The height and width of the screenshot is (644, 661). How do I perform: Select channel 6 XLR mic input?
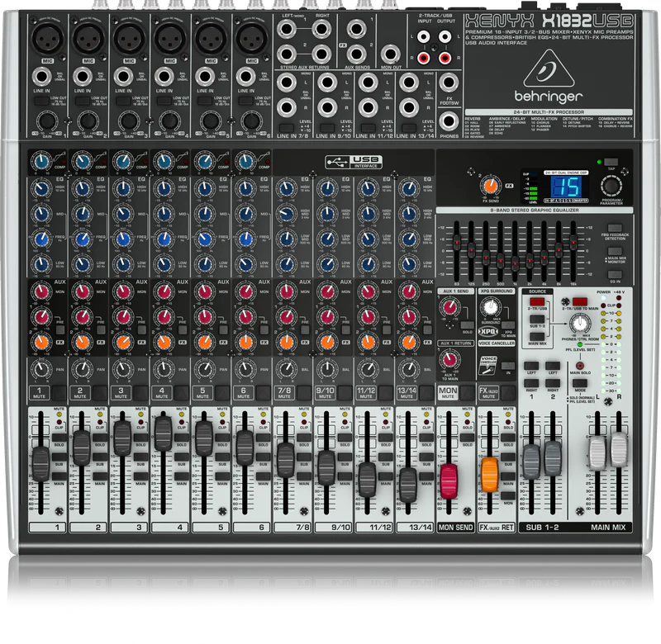point(252,38)
